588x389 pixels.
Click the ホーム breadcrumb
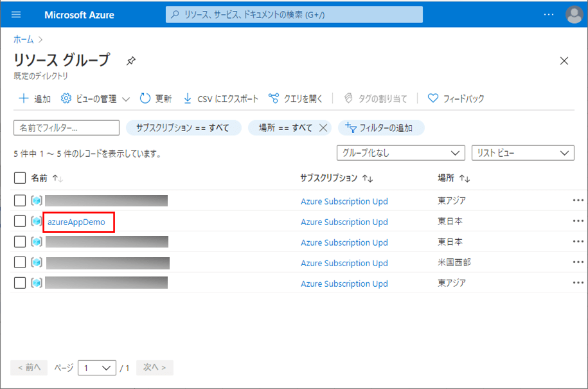[x=24, y=39]
